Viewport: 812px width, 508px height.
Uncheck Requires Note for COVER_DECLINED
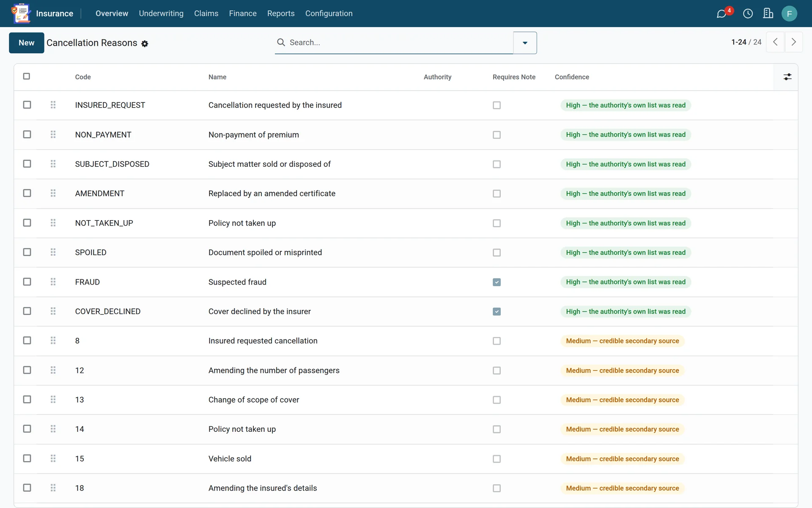click(x=497, y=312)
